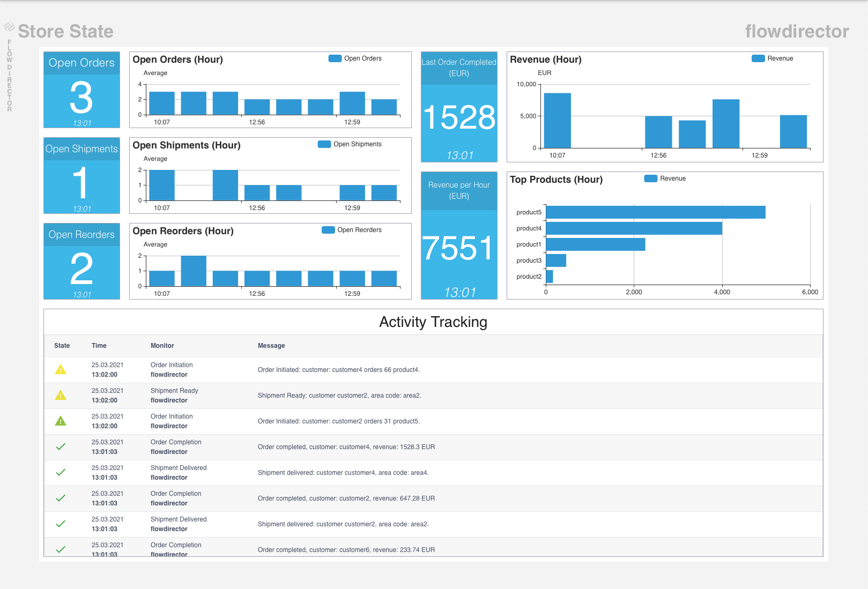
Task: Click the Revenue legend swatch in Top Products
Action: (x=650, y=178)
